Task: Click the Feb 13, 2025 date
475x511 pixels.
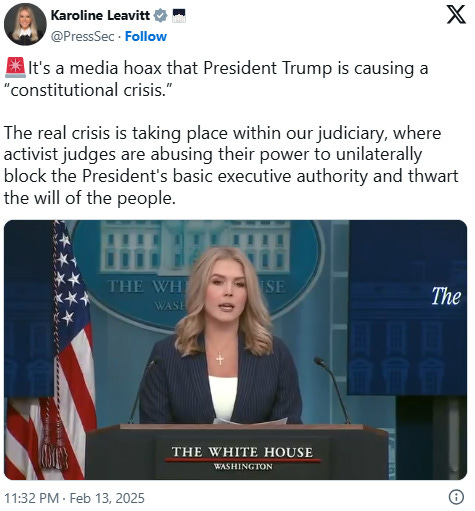Action: point(107,498)
